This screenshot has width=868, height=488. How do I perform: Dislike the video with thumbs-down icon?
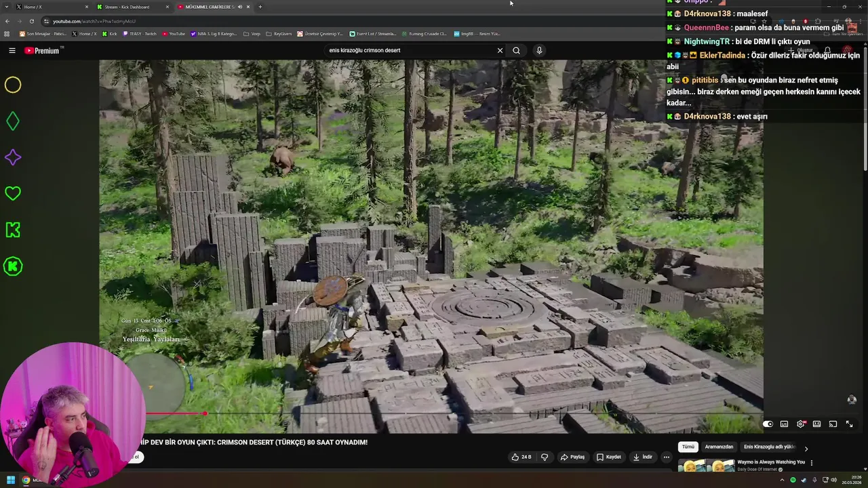(x=544, y=457)
